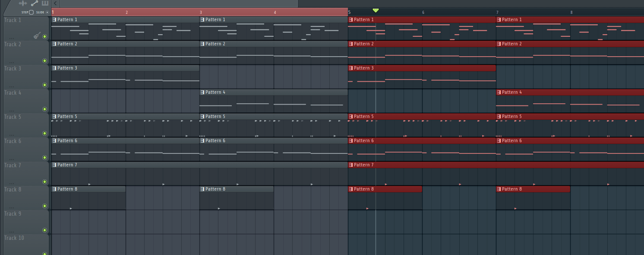Image resolution: width=644 pixels, height=255 pixels.
Task: Select the waveform audio clips icon
Action: 22,3
